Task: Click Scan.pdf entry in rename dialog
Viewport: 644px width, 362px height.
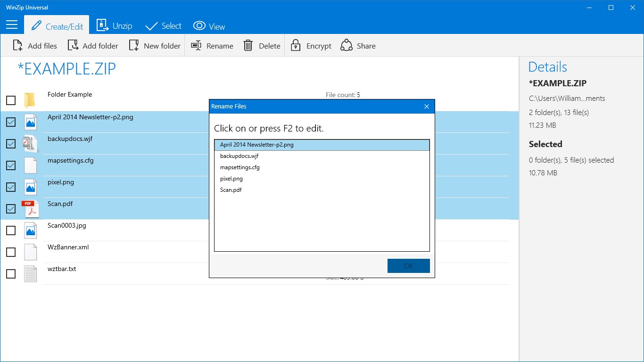Action: tap(231, 190)
